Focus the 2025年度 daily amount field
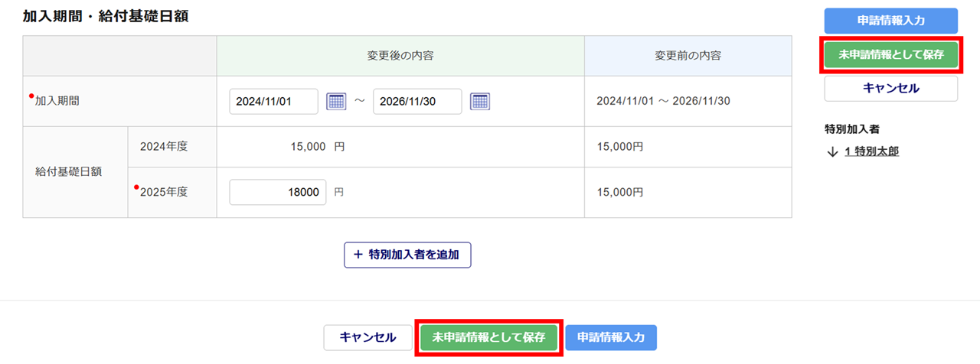The image size is (980, 364). (278, 193)
